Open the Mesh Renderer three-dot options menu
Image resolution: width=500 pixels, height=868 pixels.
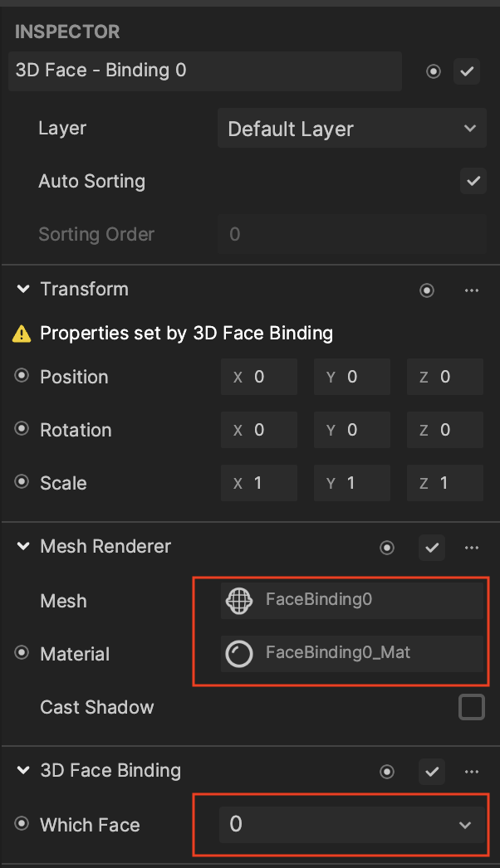pos(472,548)
